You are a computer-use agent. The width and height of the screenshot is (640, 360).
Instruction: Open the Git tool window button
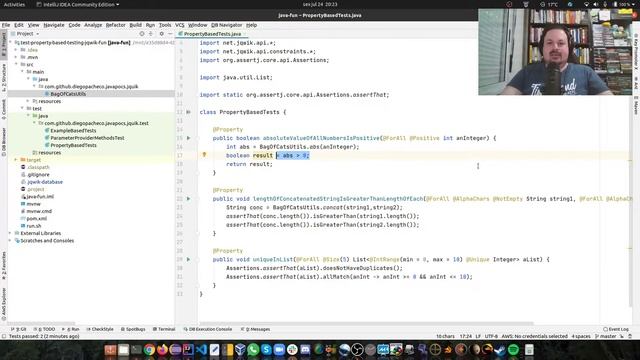point(19,329)
